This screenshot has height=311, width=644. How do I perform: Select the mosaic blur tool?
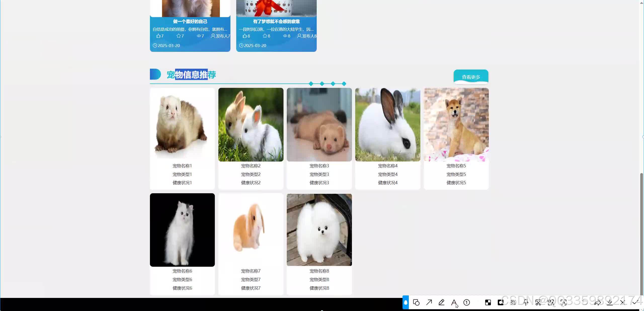click(488, 302)
